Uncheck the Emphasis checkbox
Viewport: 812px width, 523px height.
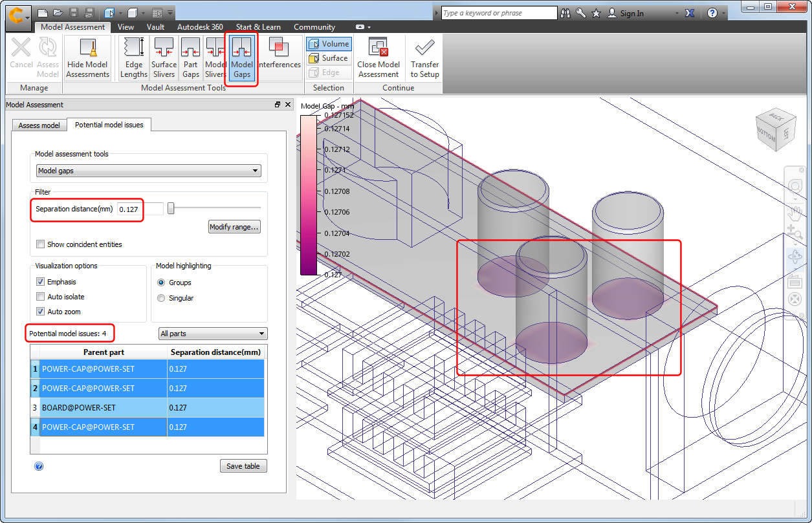click(41, 282)
